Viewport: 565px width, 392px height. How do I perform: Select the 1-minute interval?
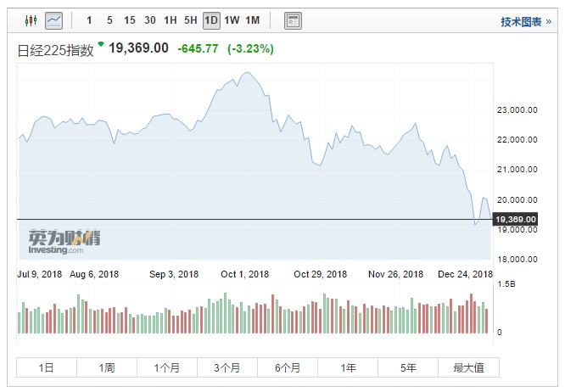(89, 20)
